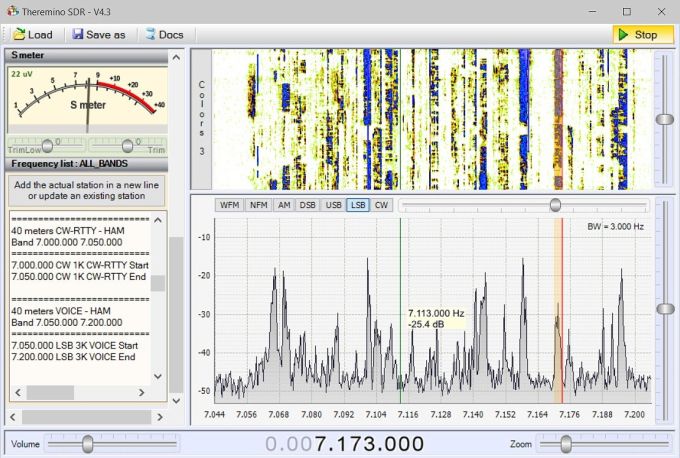This screenshot has height=458, width=680.
Task: Click the frequency list scroll-down arrow
Action: pos(156,375)
